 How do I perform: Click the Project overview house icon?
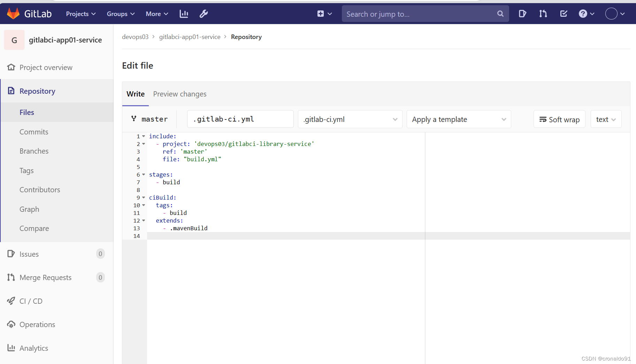click(x=11, y=67)
